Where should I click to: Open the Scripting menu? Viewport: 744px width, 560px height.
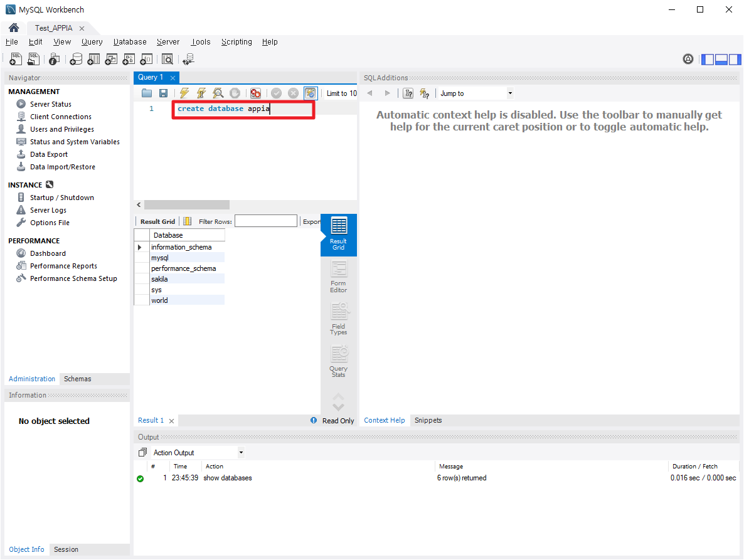pos(236,42)
